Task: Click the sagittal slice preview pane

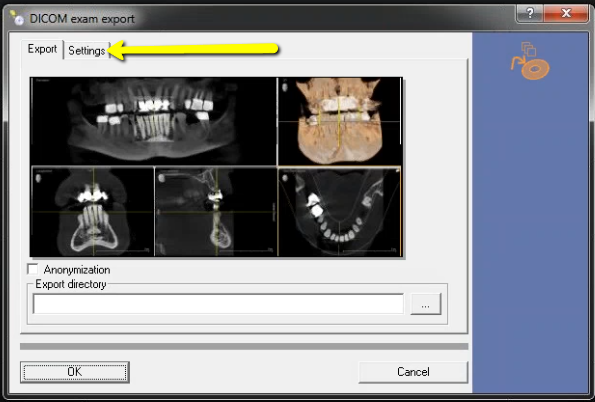Action: (216, 211)
